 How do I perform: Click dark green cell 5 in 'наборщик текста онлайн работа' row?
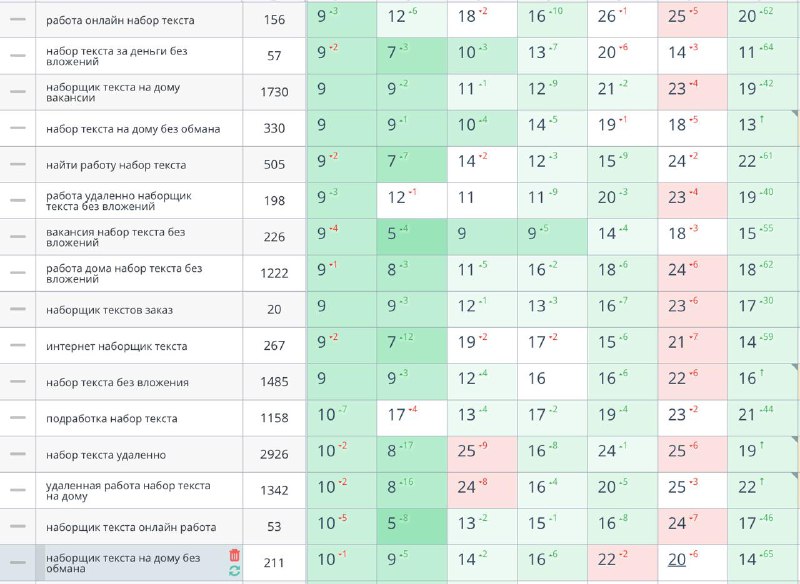click(x=412, y=526)
